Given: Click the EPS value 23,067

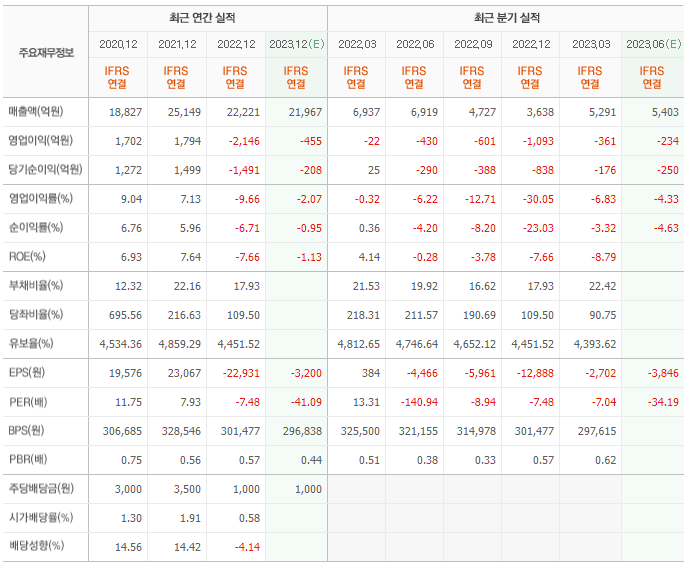Looking at the screenshot, I should 184,373.
